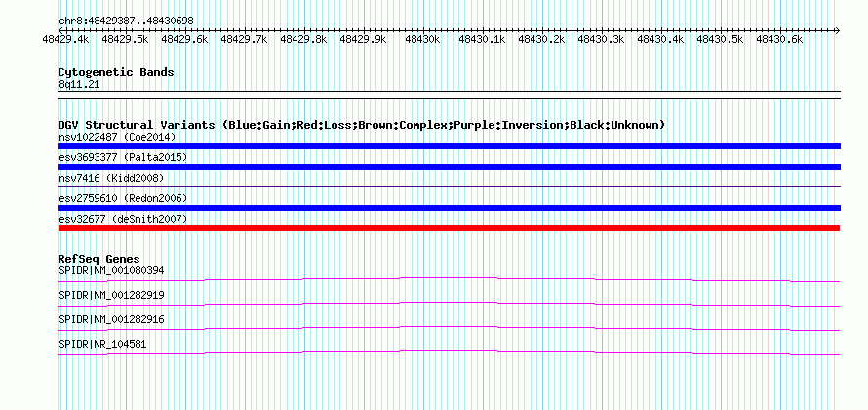Open transcript SPIDR|NM_001282916 label

111,319
